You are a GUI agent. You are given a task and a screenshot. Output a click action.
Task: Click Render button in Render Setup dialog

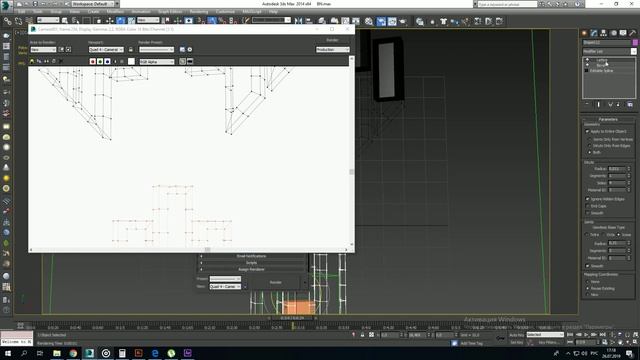[276, 282]
